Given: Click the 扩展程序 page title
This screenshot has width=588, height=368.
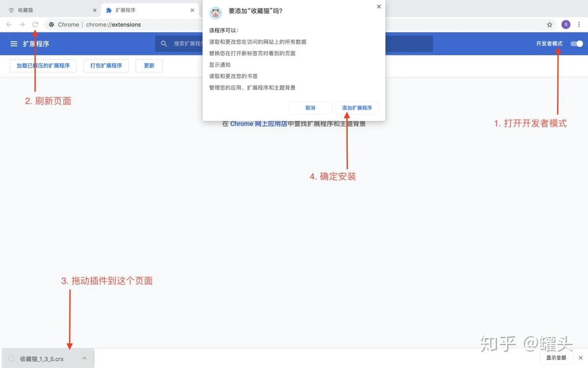Looking at the screenshot, I should pyautogui.click(x=36, y=44).
